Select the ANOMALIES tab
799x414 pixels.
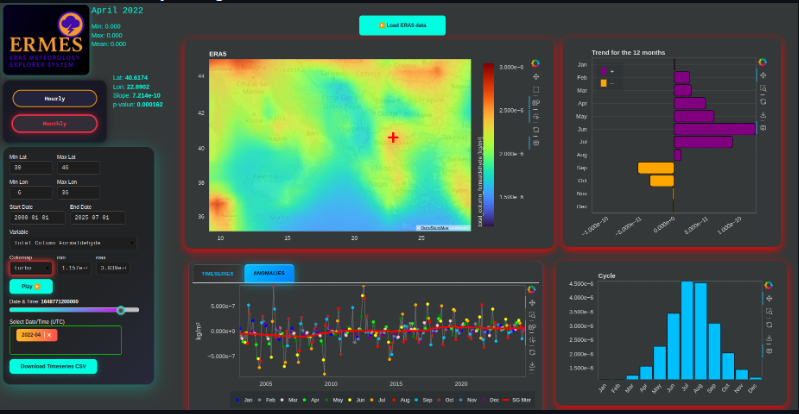[x=269, y=273]
